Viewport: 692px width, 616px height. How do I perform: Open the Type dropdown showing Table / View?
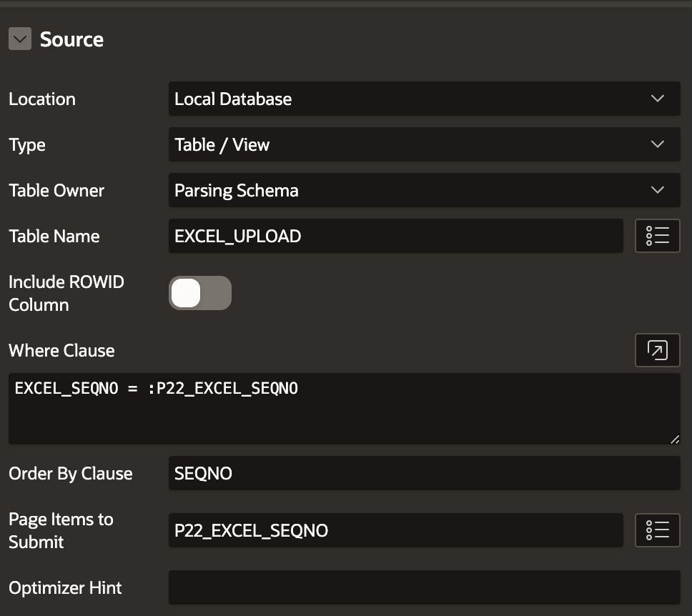[x=424, y=144]
